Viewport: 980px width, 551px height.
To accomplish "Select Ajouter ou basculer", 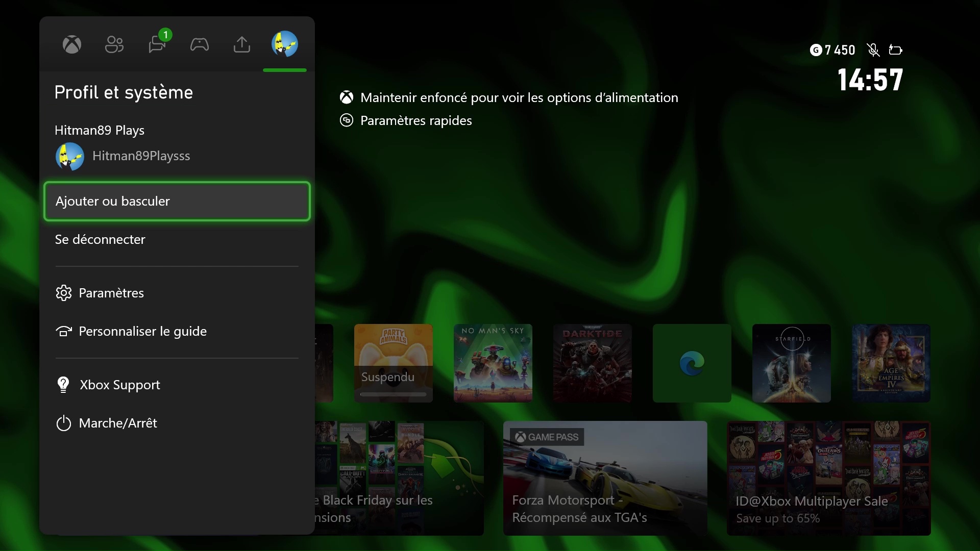I will pos(177,201).
